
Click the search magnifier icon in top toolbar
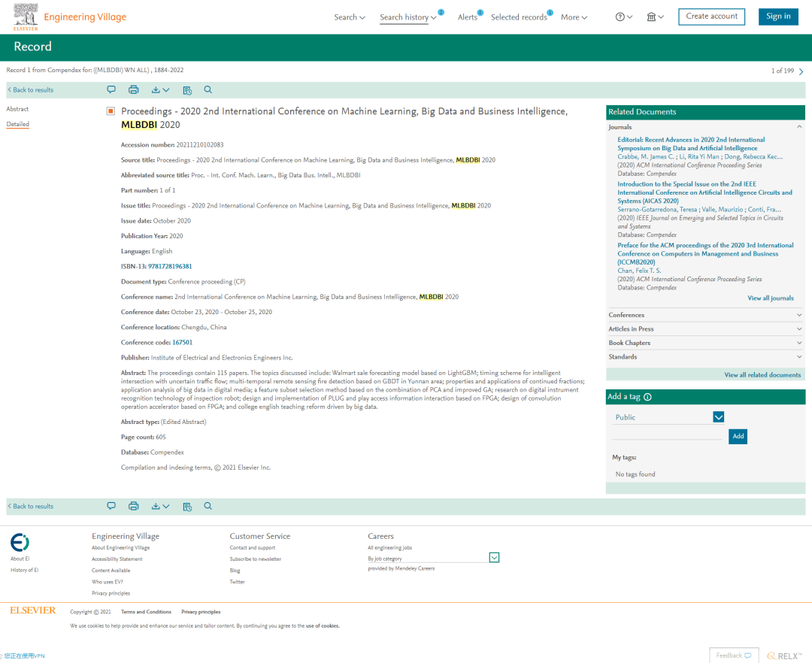(208, 89)
